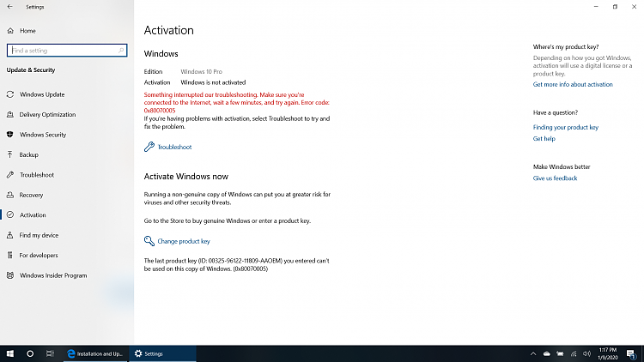Click the network tray icon
644x362 pixels.
point(574,353)
